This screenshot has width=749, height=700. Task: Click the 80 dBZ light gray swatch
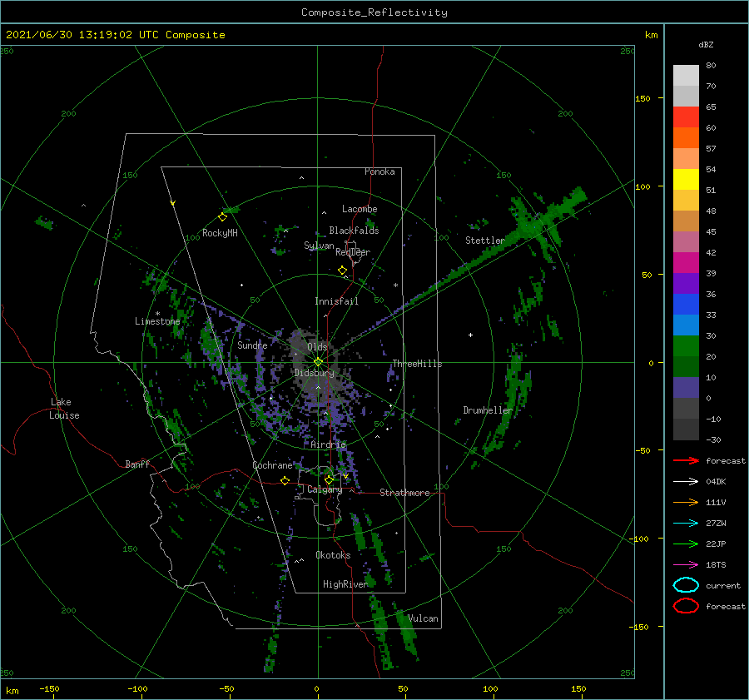[686, 76]
